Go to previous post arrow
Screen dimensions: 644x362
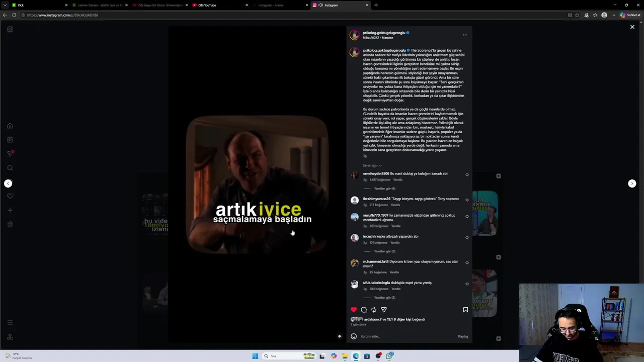[8, 184]
